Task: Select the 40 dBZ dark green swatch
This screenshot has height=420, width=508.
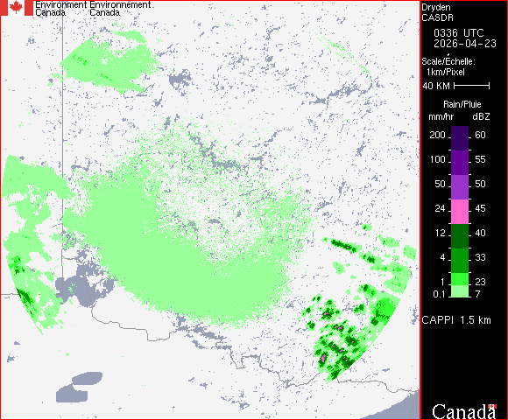Action: point(460,236)
